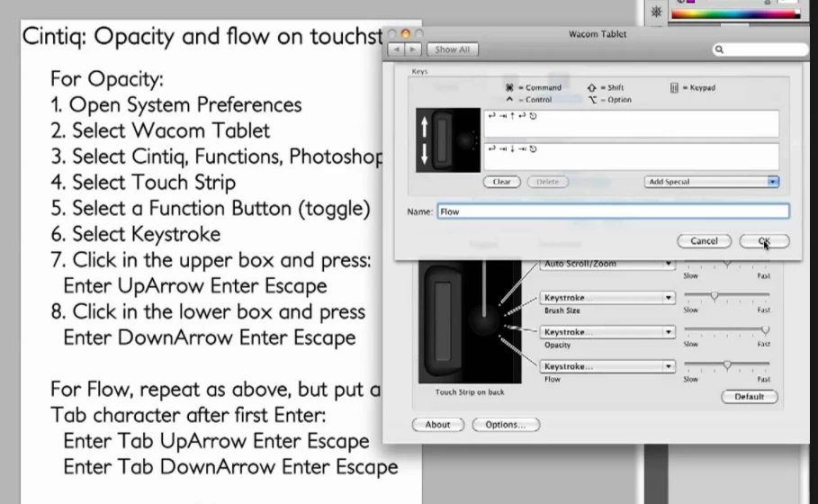
Task: Click the Name field containing Flow
Action: [613, 211]
